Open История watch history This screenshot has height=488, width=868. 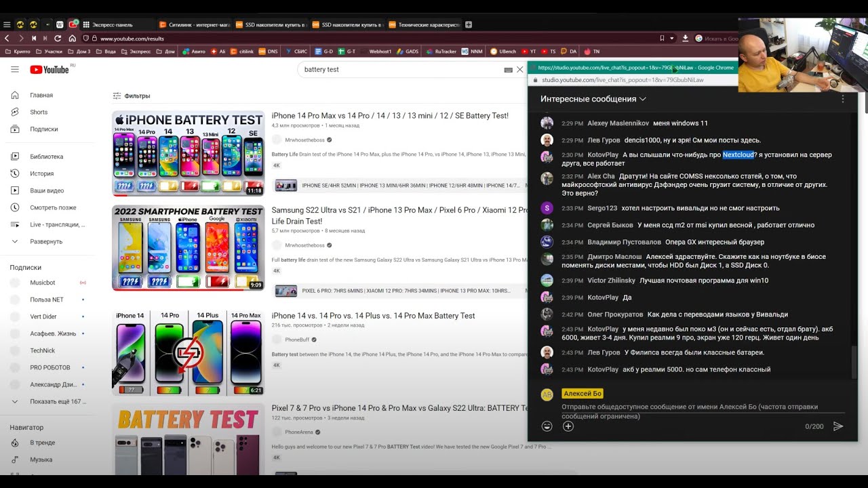tap(41, 174)
